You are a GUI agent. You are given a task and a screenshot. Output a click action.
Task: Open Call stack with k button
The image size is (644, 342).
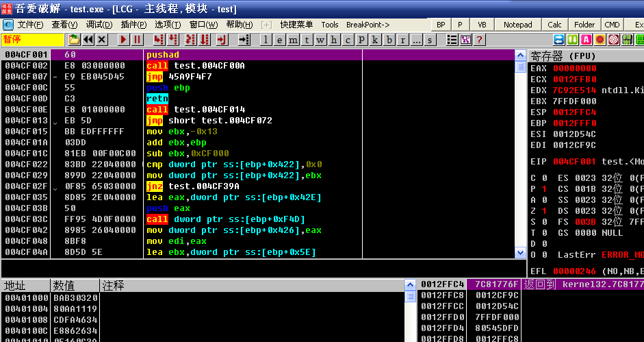(x=375, y=40)
